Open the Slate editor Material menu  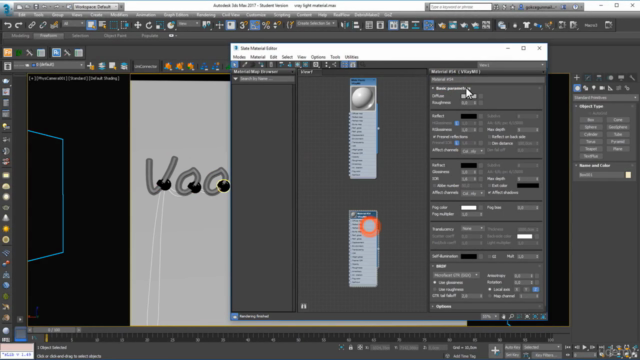tap(258, 57)
